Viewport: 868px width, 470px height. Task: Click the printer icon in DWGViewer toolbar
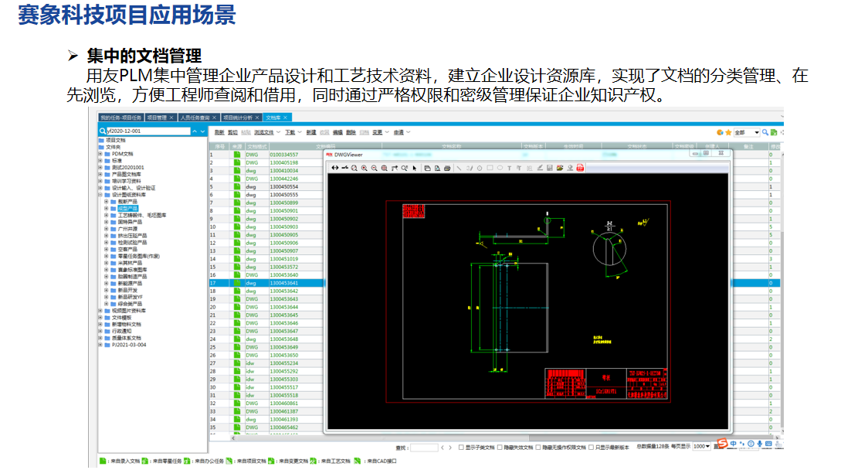447,168
